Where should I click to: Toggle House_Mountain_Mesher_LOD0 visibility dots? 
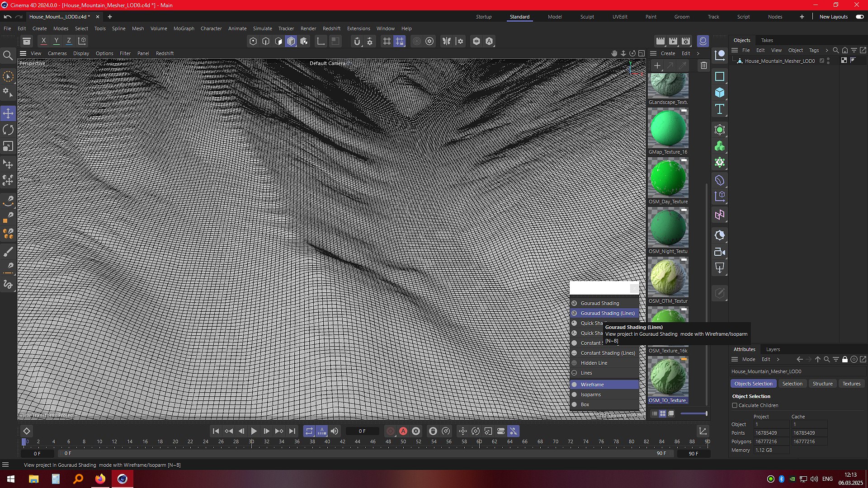pyautogui.click(x=828, y=61)
